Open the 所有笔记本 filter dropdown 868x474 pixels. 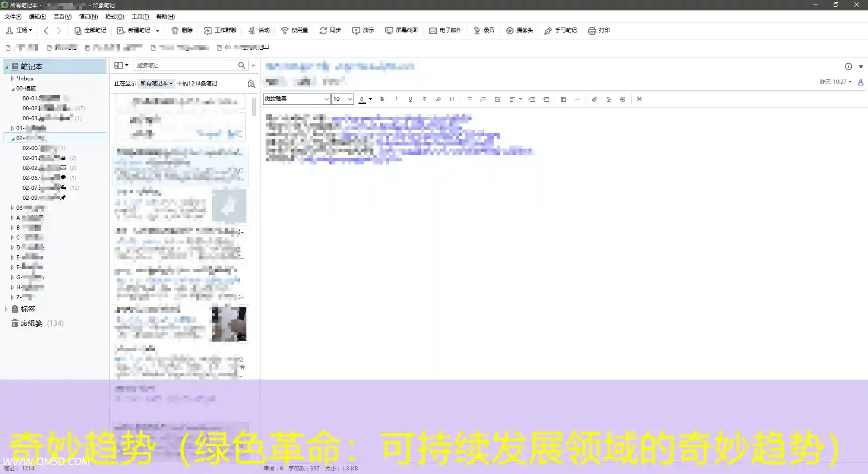tap(156, 84)
